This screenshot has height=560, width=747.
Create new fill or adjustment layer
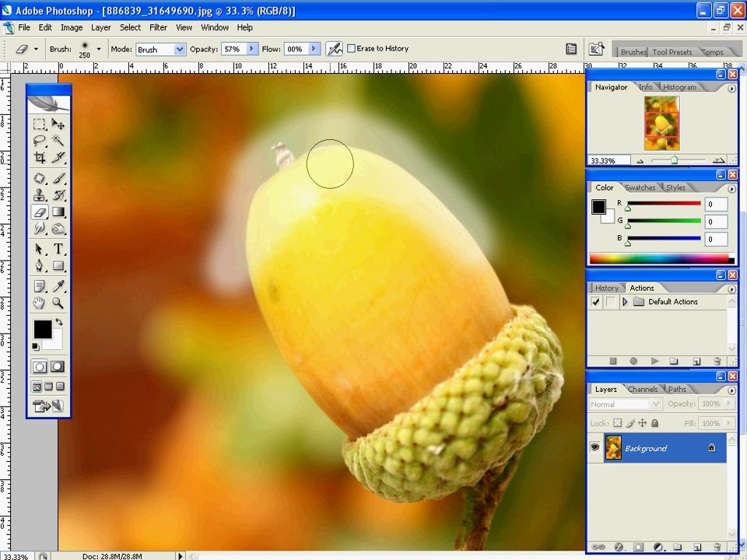pyautogui.click(x=658, y=547)
